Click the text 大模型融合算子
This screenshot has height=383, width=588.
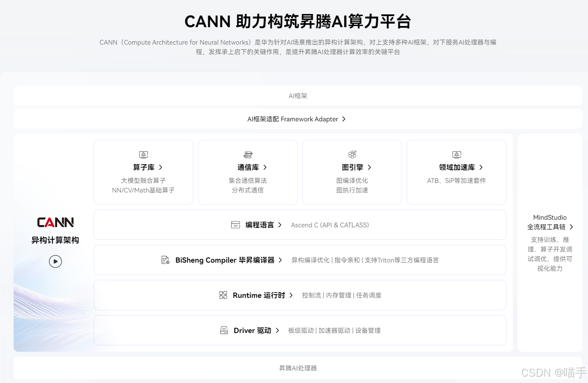pos(143,181)
